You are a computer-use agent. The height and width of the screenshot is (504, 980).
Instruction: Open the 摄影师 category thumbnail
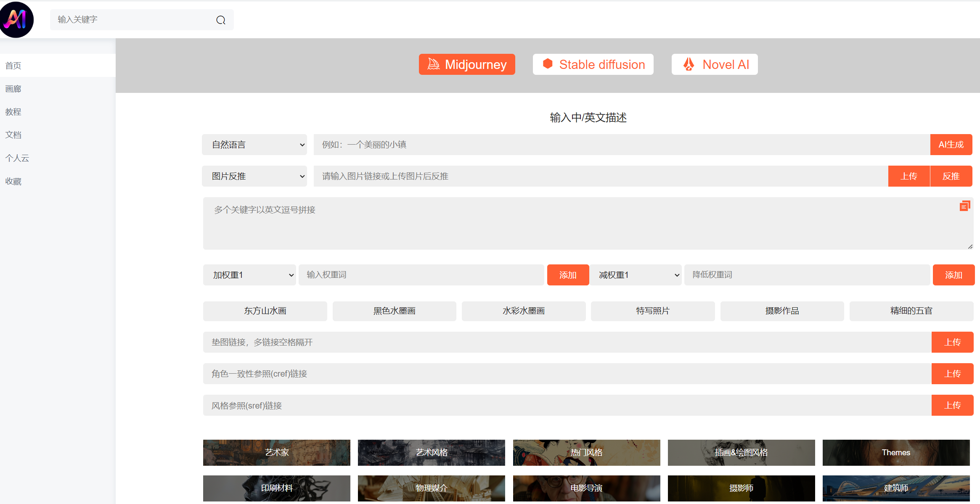tap(742, 488)
